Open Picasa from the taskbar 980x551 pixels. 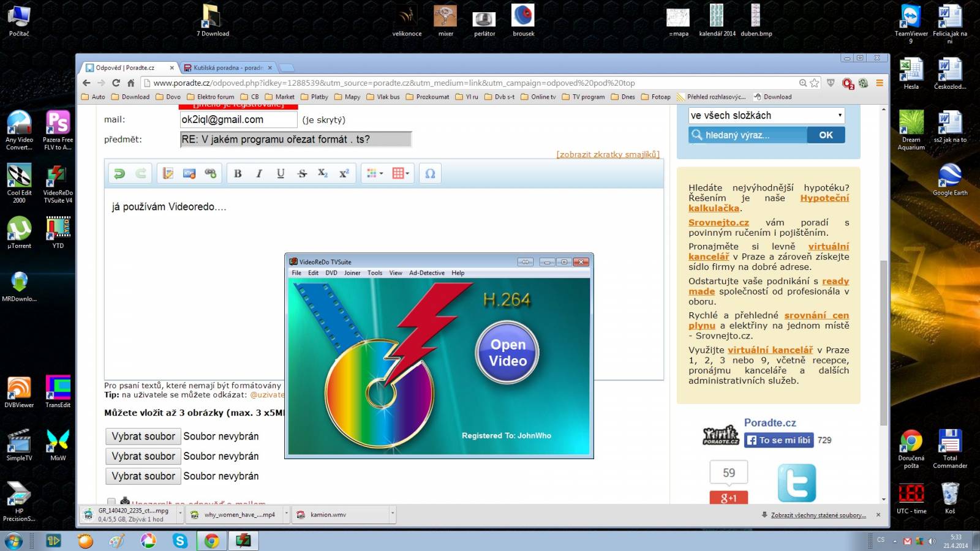[148, 541]
